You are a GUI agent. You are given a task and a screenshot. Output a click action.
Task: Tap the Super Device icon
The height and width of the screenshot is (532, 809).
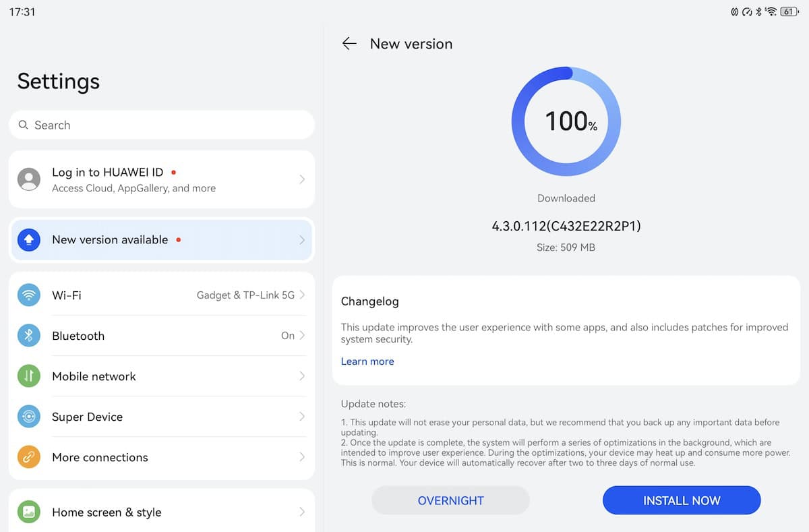click(x=29, y=417)
